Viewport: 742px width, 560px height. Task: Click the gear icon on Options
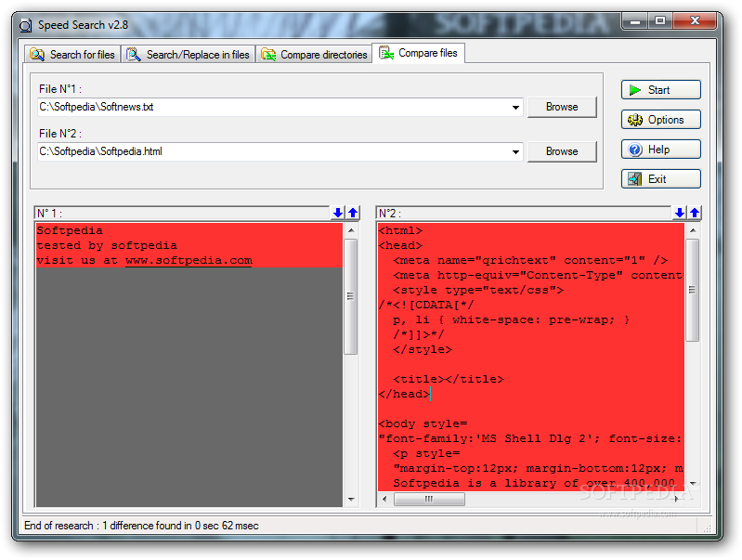point(635,120)
